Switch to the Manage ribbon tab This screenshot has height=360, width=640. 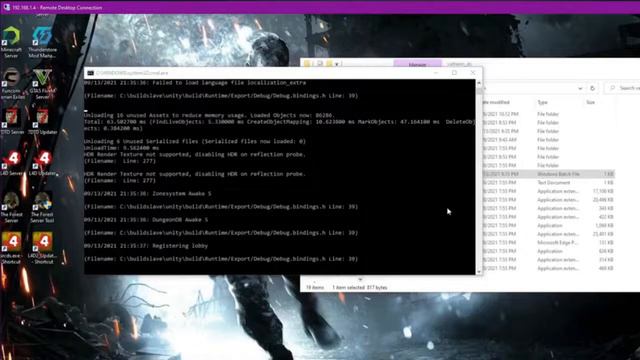click(417, 64)
